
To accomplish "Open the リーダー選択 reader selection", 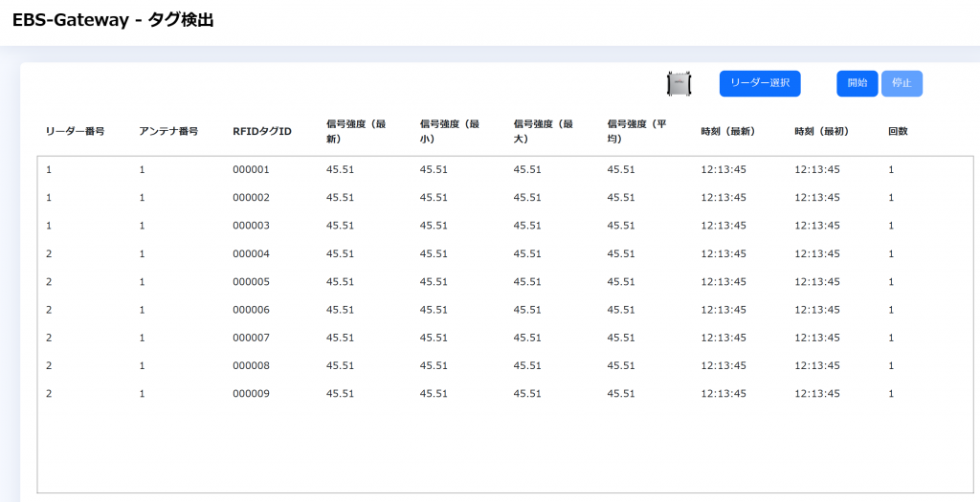I will (760, 84).
